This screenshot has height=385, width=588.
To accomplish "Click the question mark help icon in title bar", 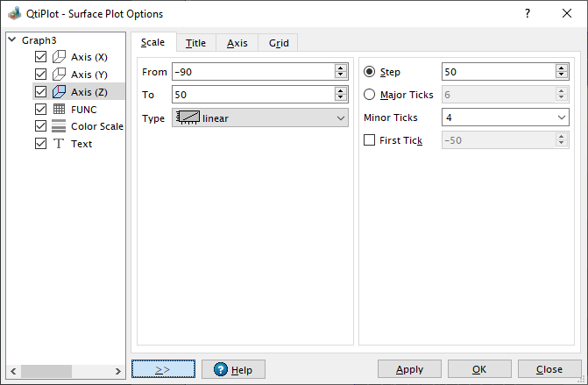I will [x=527, y=14].
